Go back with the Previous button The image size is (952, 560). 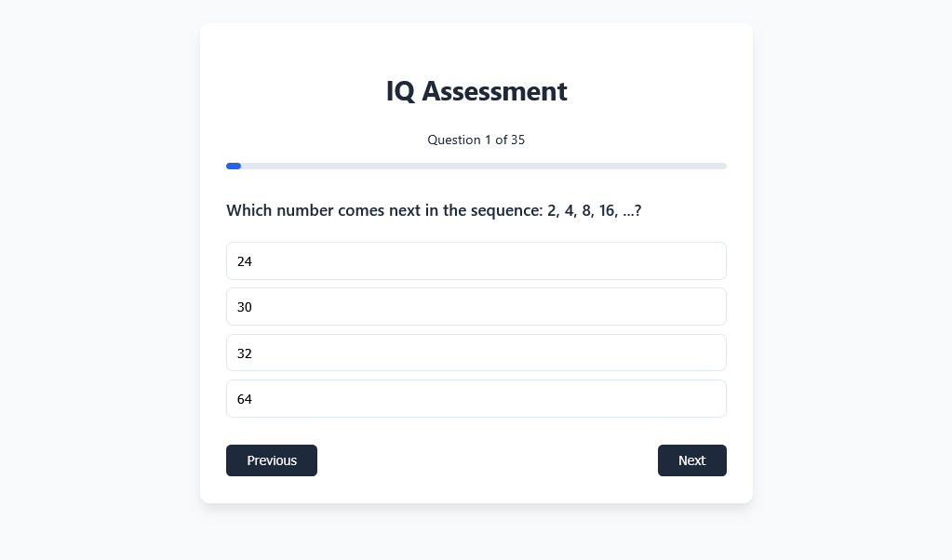272,460
